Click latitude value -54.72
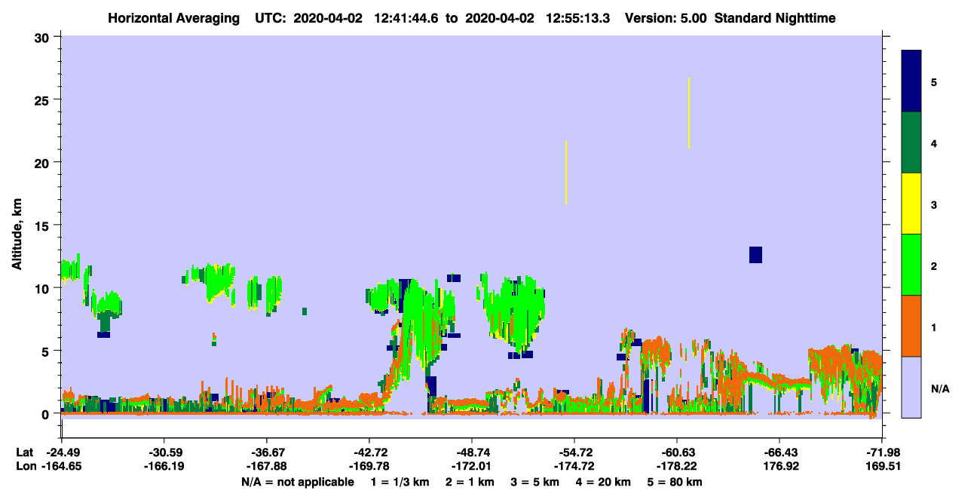Screen dimensions: 980x503 574,452
